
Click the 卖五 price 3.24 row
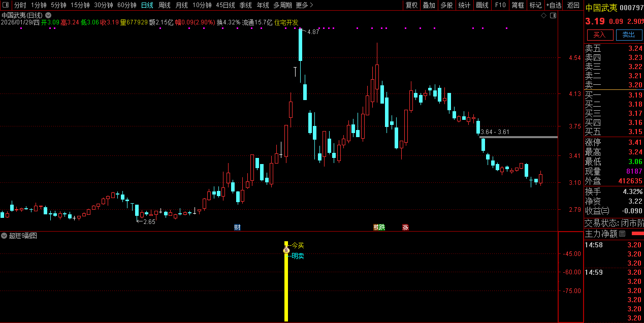614,48
